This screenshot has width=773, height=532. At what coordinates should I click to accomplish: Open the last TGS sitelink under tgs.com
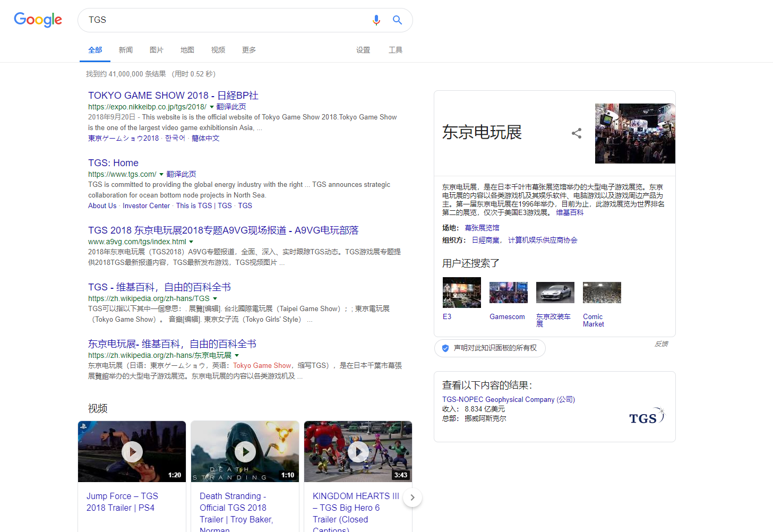tap(245, 206)
